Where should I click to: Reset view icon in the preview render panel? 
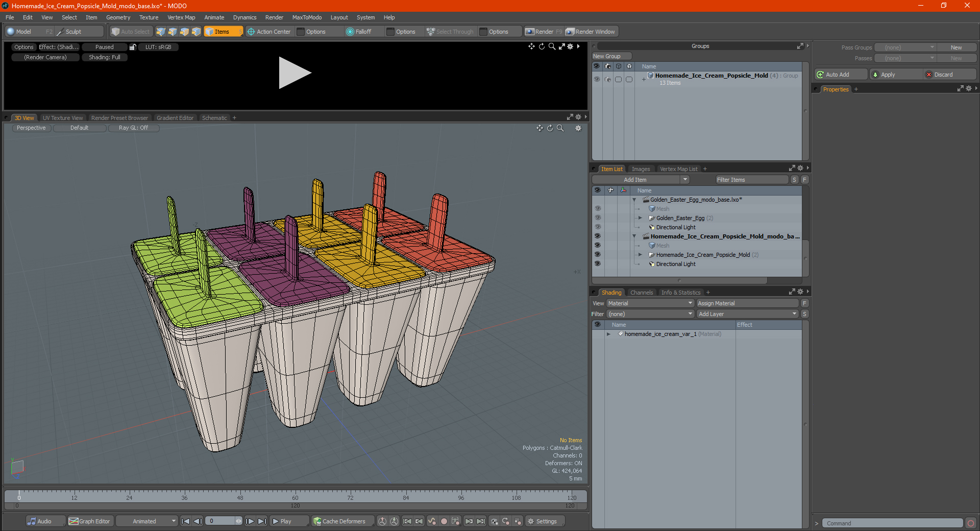[542, 46]
